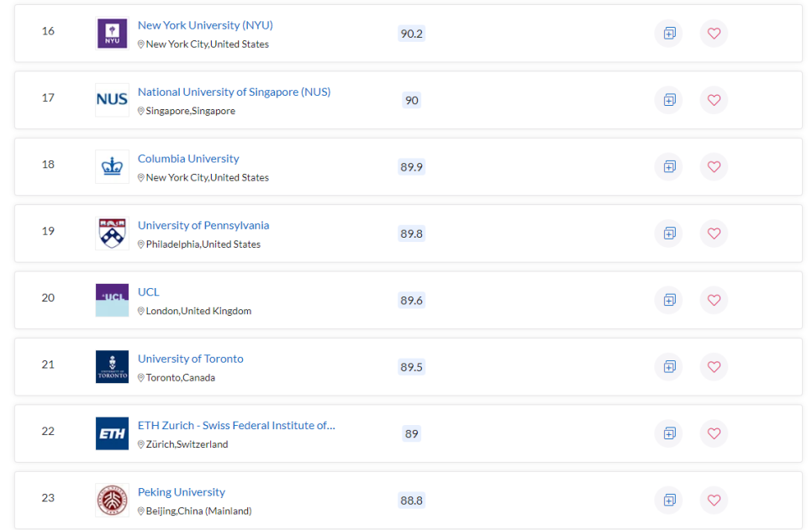Click score 88.8 for Peking University
The image size is (812, 530).
(x=412, y=501)
